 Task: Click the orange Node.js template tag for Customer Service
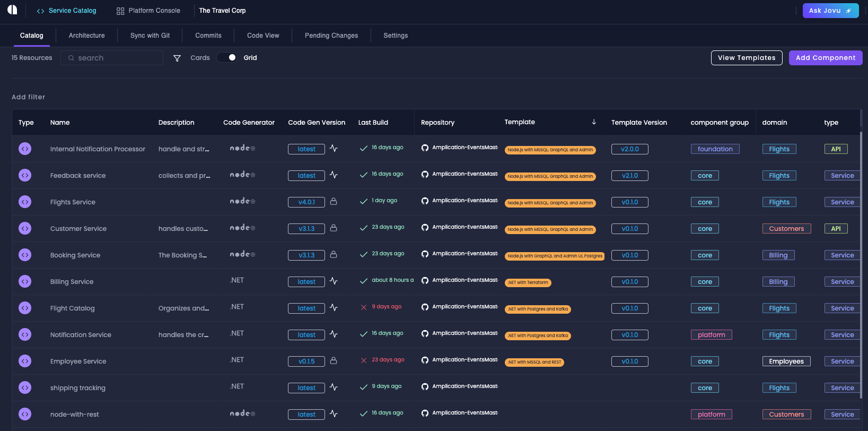550,229
